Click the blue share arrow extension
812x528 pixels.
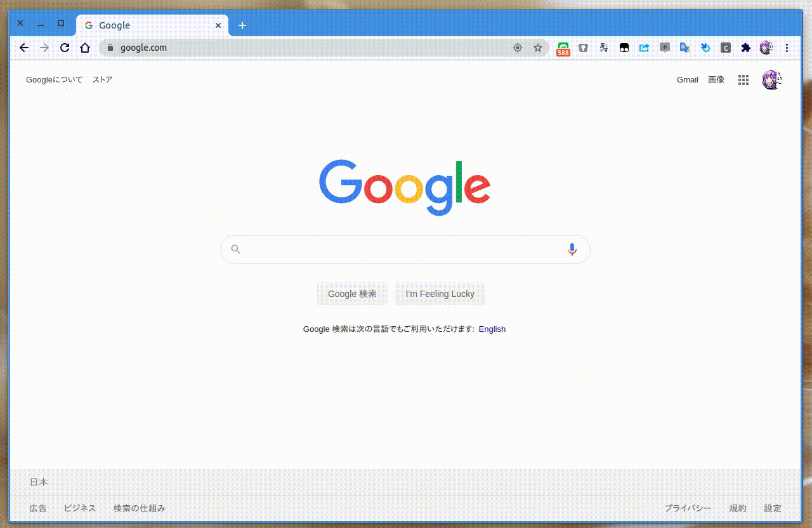pos(645,48)
